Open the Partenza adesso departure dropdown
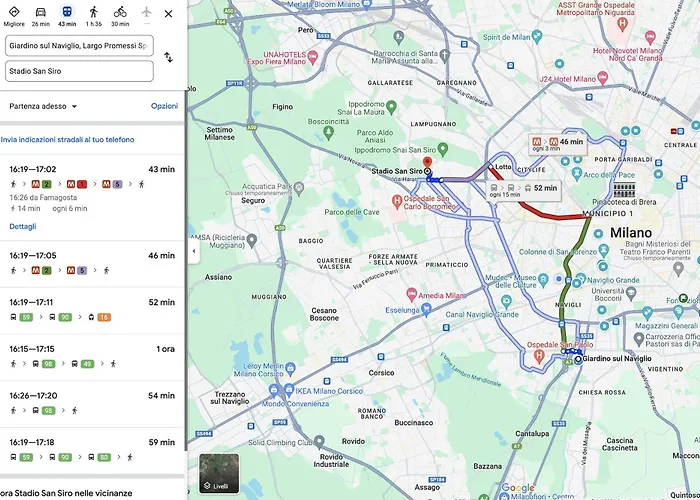 44,105
